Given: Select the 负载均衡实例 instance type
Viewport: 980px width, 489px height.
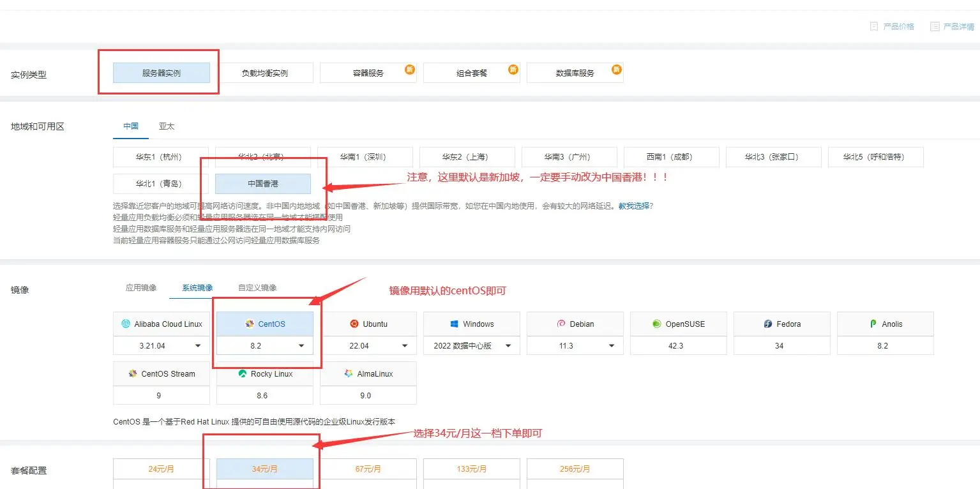Looking at the screenshot, I should 264,73.
